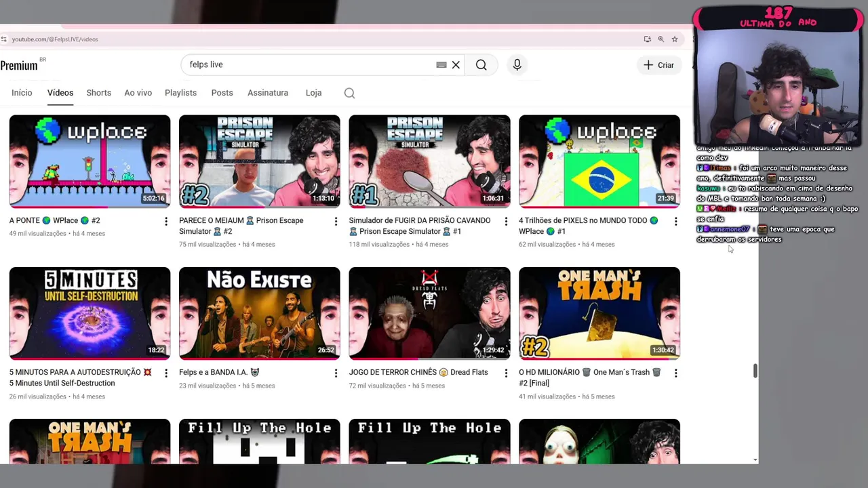
Task: Click title Felps e a BANDA I.A.
Action: point(219,372)
